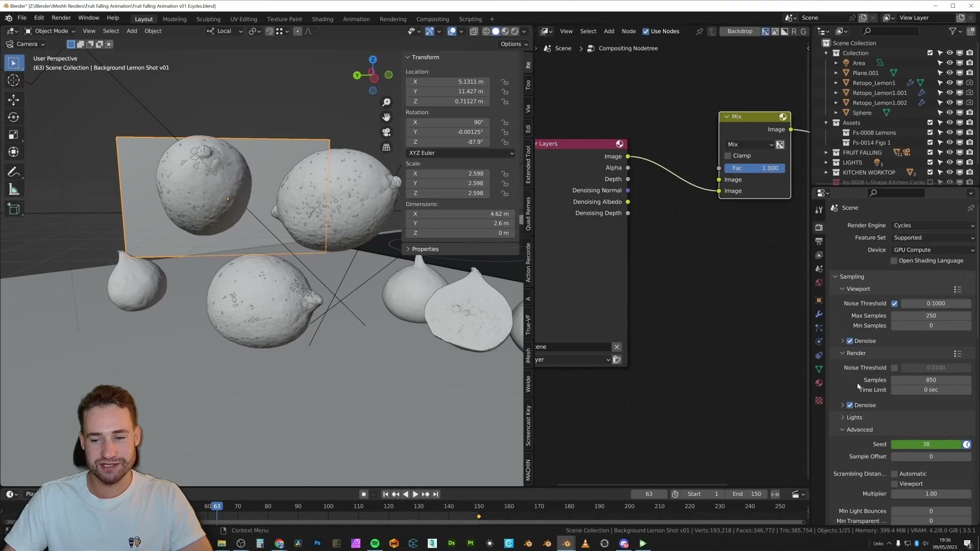Enable Open Shading Language checkbox

coord(894,261)
